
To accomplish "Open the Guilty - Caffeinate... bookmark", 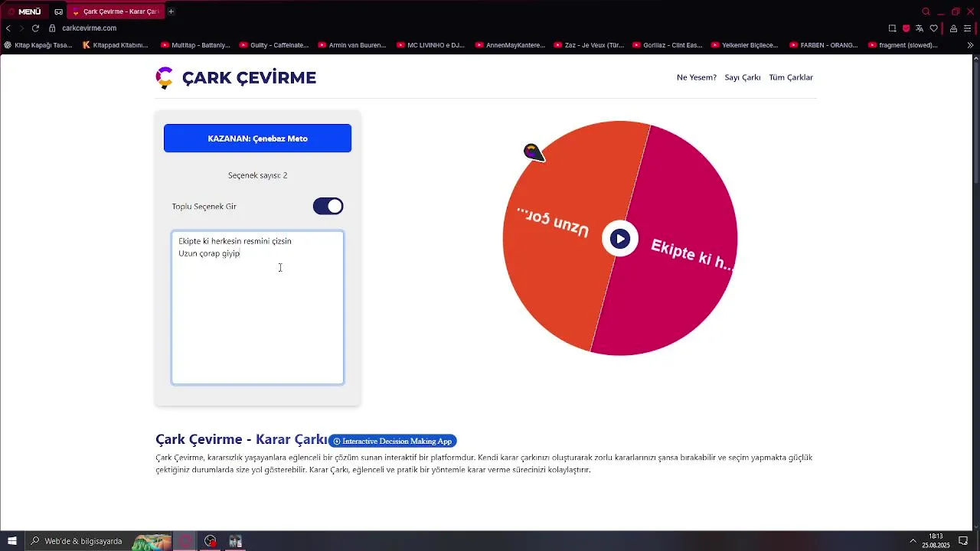I will 274,45.
